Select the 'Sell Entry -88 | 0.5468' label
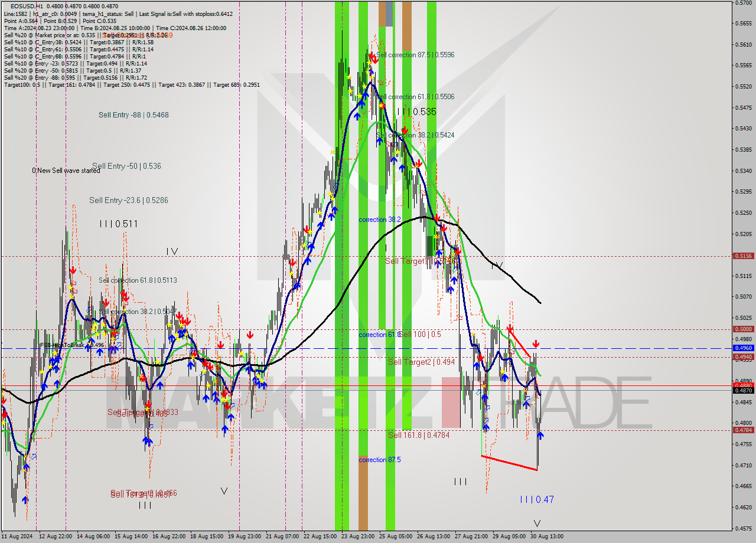Viewport: 756px width, 543px height. [x=133, y=115]
